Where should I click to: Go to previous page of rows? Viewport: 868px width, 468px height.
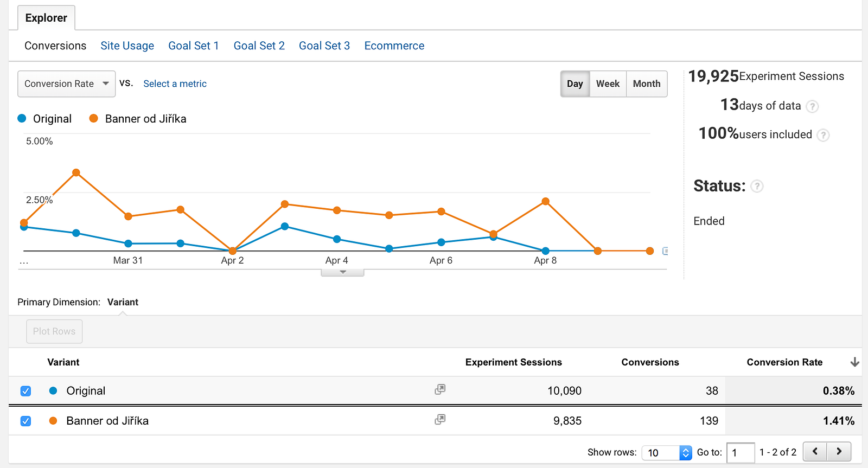tap(815, 452)
